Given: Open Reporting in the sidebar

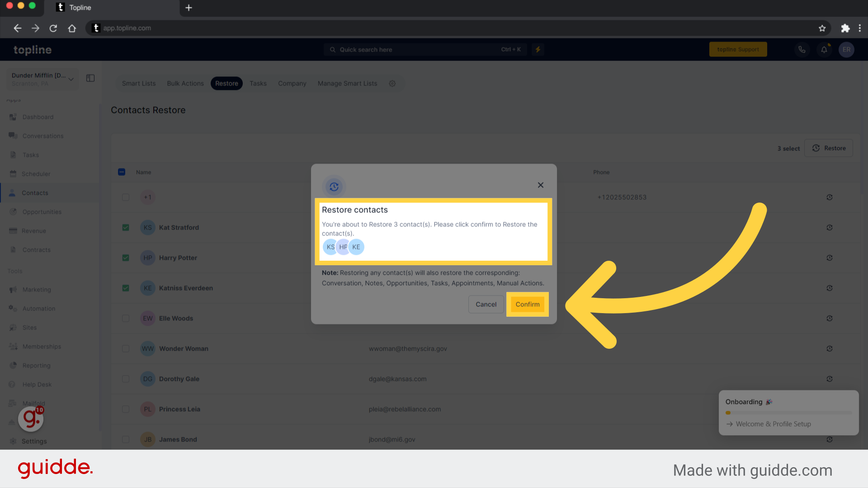Looking at the screenshot, I should click(x=36, y=366).
